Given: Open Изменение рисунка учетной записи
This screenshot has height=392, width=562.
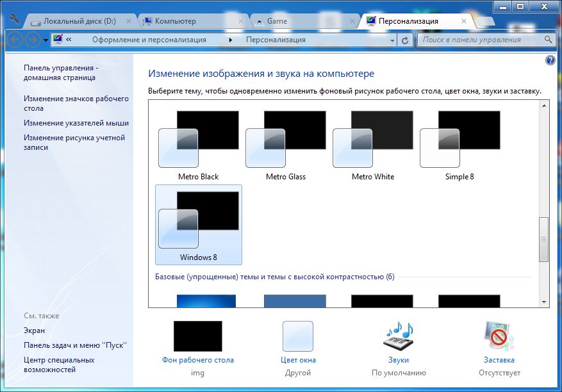Looking at the screenshot, I should point(74,142).
